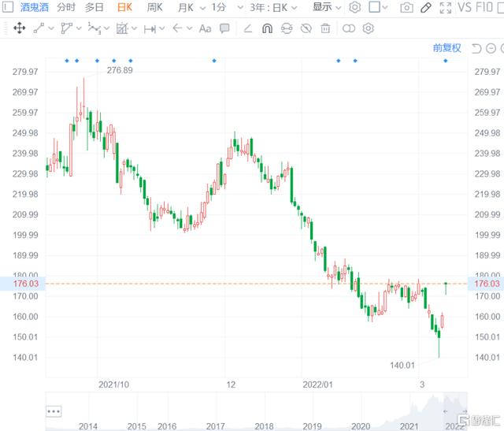Click the fullscreen expand icon
The height and width of the screenshot is (431, 504).
pyautogui.click(x=446, y=8)
